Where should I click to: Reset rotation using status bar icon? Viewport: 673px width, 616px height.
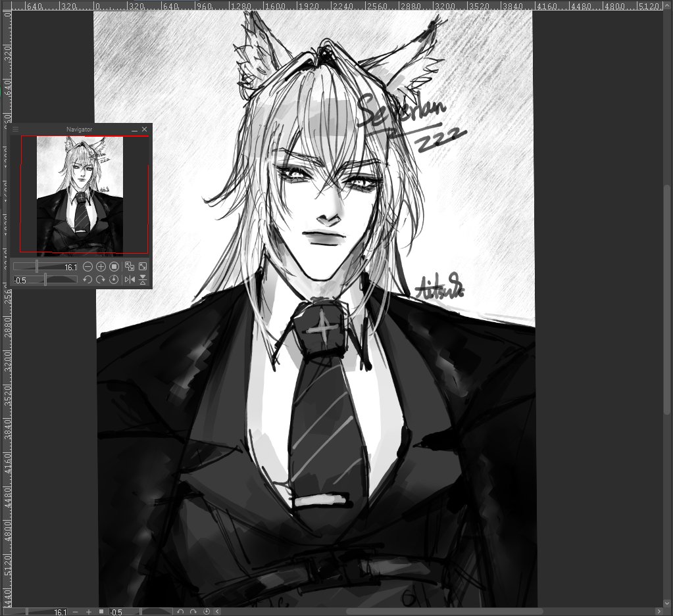tap(207, 611)
